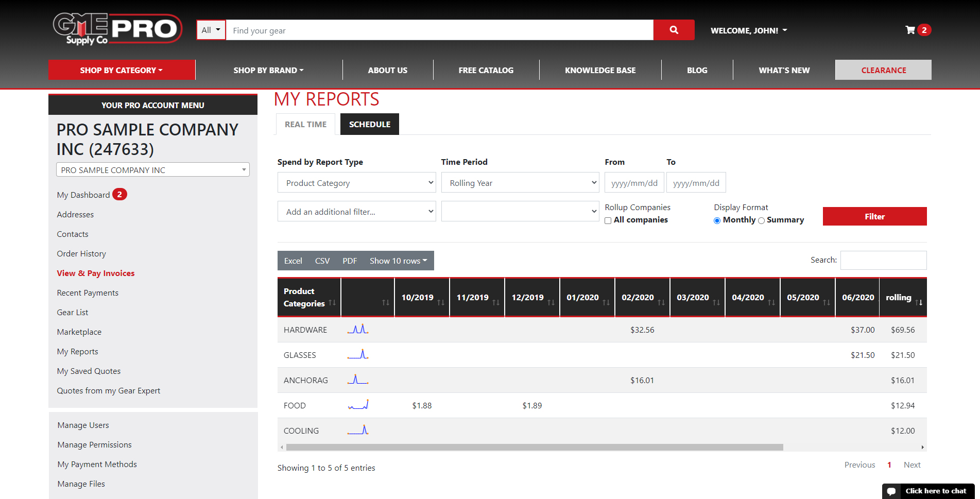Image resolution: width=980 pixels, height=499 pixels.
Task: Click the red search magnifier button
Action: [674, 30]
